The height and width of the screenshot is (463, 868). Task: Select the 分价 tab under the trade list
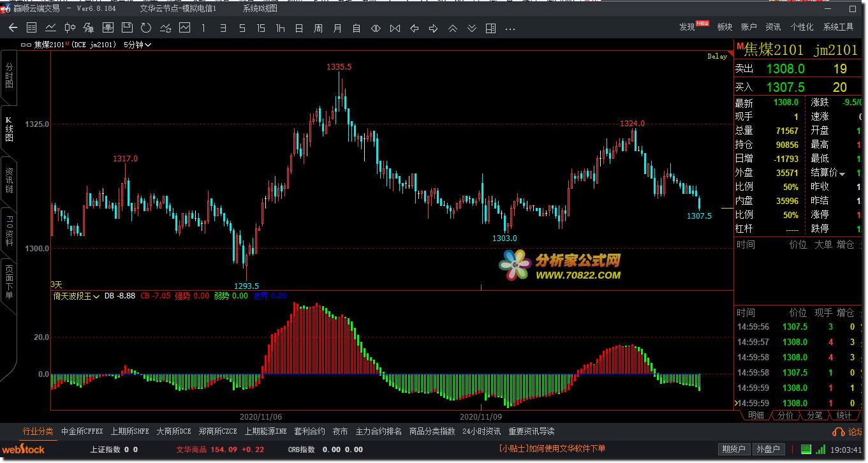(786, 415)
